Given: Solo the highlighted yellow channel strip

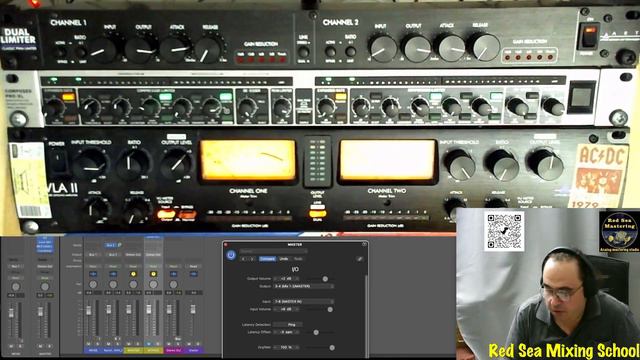Looking at the screenshot, I should pyautogui.click(x=157, y=344).
